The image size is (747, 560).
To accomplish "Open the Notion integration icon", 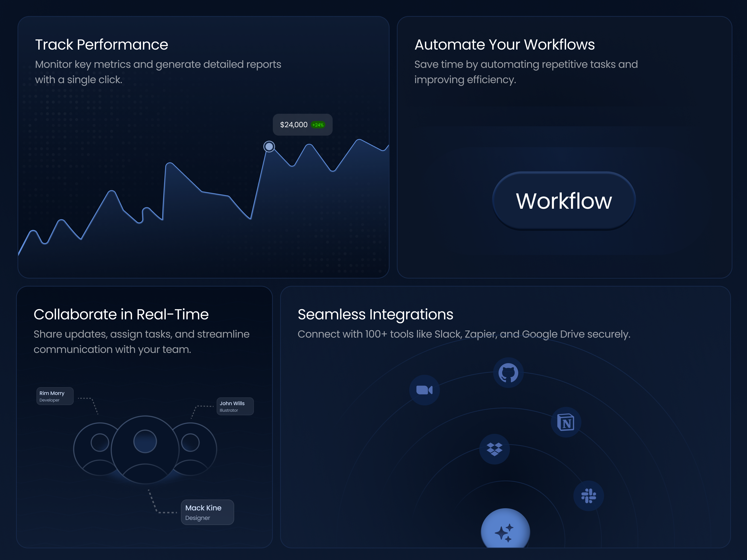I will [x=566, y=422].
